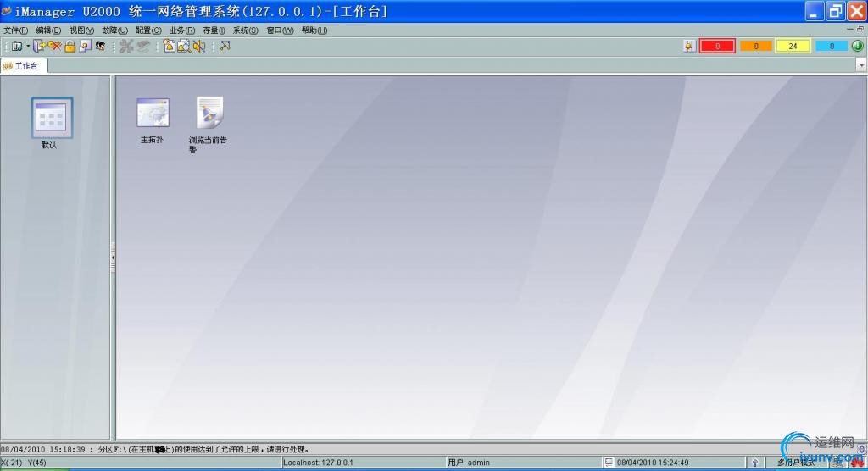This screenshot has width=868, height=471.
Task: Open the 存量(I) inventory menu
Action: [214, 30]
